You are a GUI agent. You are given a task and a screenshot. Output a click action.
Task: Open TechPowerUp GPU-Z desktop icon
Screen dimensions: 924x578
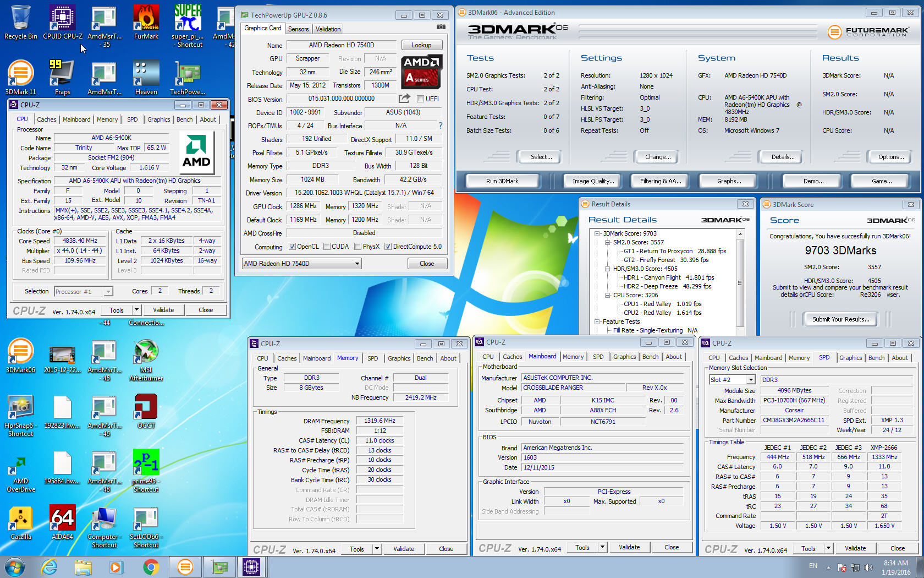[x=188, y=78]
